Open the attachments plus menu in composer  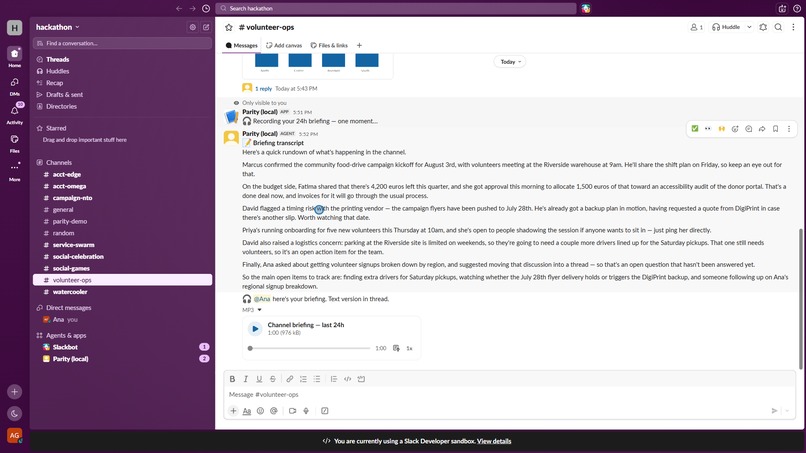pyautogui.click(x=233, y=411)
